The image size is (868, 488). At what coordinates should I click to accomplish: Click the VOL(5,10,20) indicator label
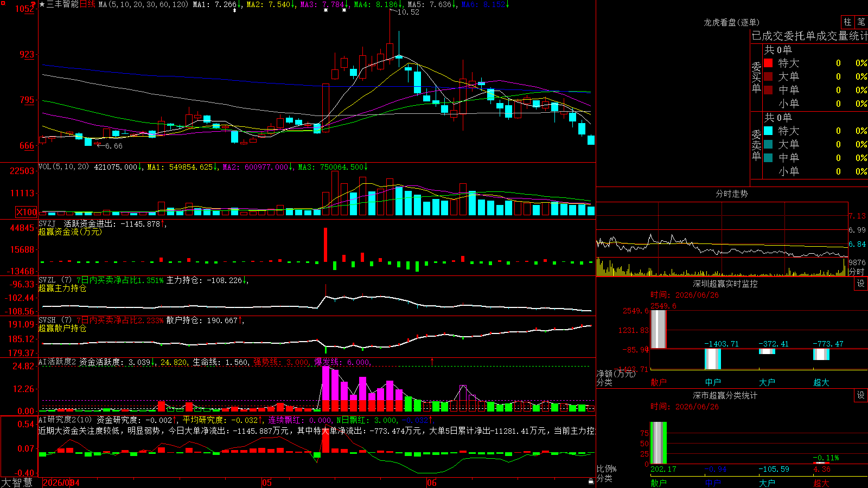[63, 167]
